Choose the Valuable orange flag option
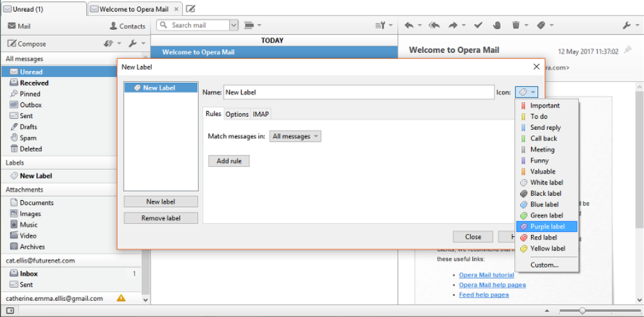644x317 pixels. (x=523, y=172)
